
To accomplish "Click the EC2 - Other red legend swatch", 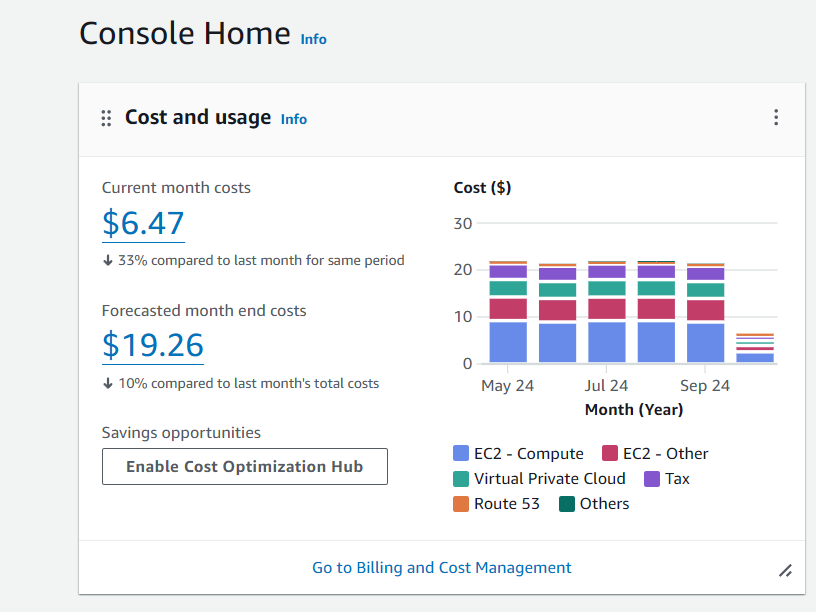I will (x=610, y=453).
